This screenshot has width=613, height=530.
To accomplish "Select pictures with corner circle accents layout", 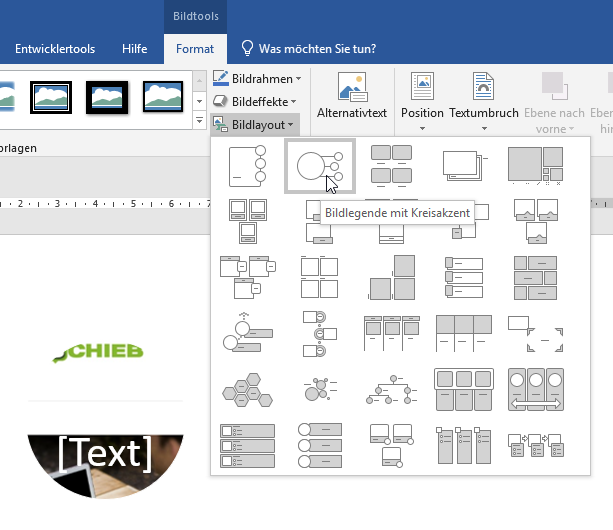I will 391,446.
